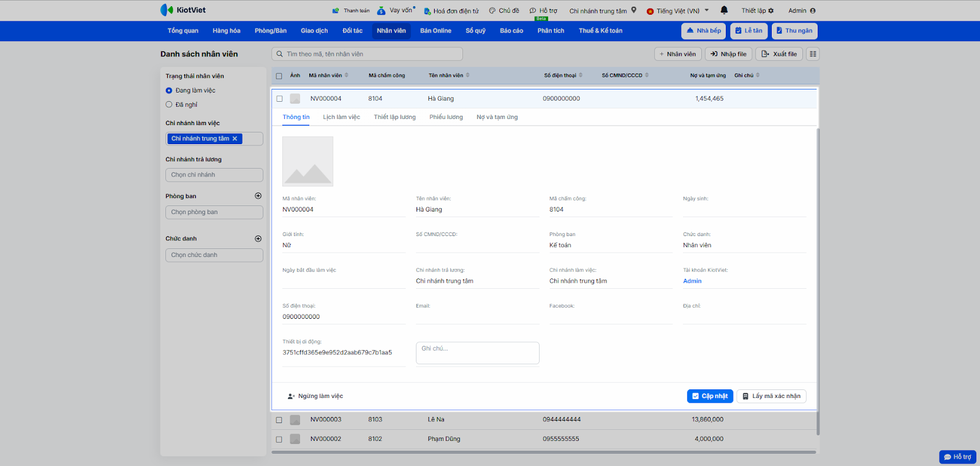Open the Báo cáo menu
The image size is (980, 466).
pos(511,31)
